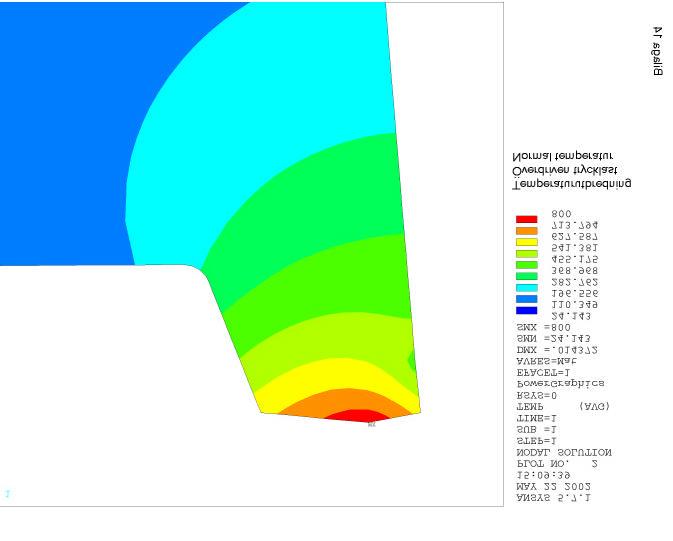Viewport: 673px width, 541px height.
Task: Click the legend value 368.968
Action: pyautogui.click(x=575, y=270)
